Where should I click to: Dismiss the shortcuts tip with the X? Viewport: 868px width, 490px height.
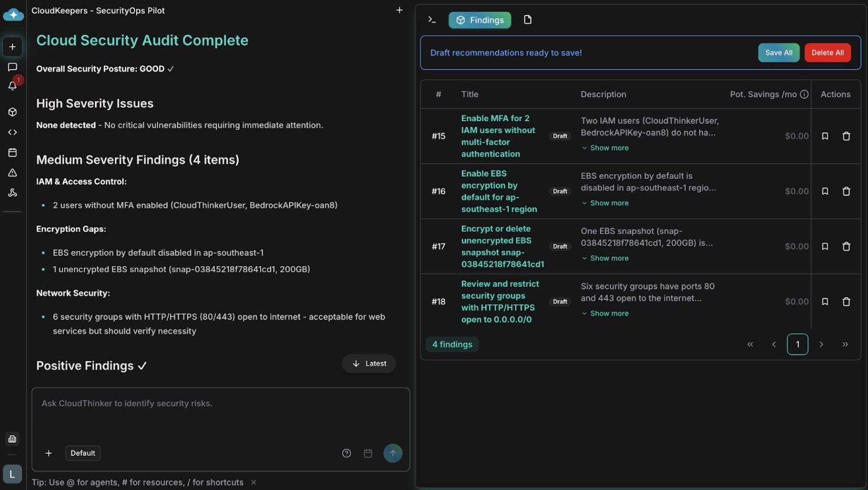click(253, 482)
